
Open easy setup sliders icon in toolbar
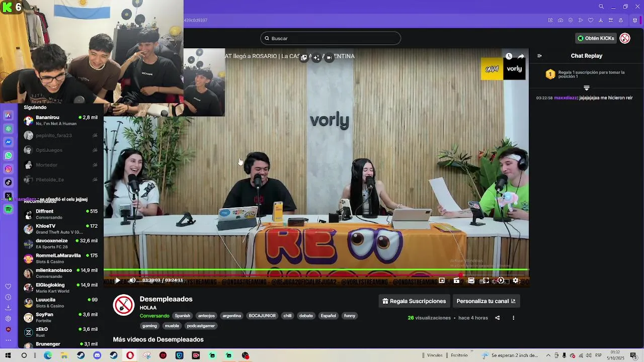(x=611, y=20)
